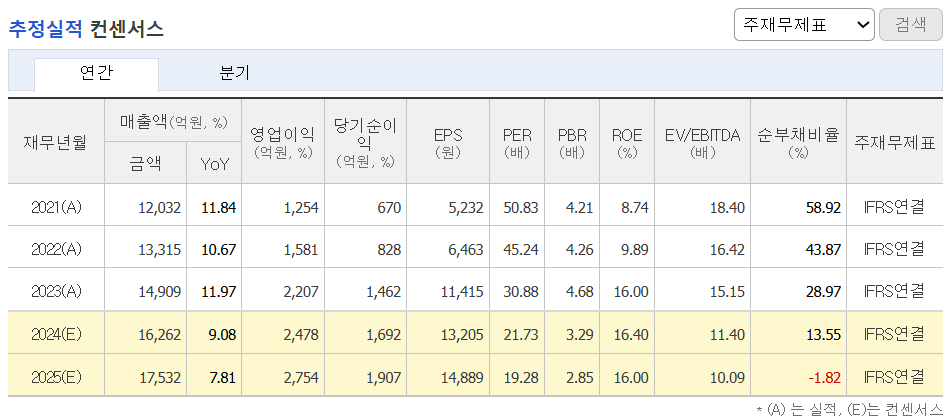This screenshot has height=420, width=949.
Task: Click operating profit 2,478
Action: point(300,333)
